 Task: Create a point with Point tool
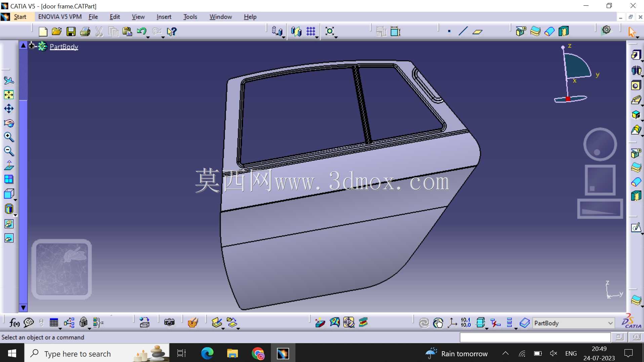pos(449,31)
